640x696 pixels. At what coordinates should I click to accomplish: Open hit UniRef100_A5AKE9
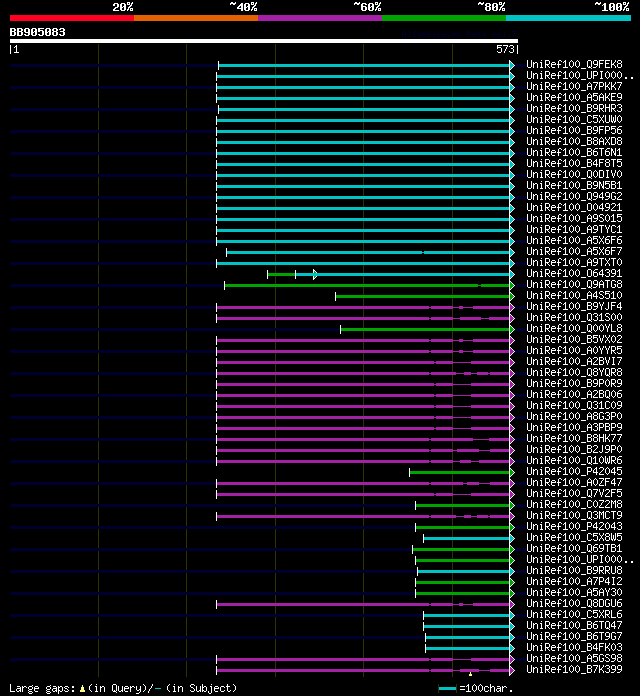(574, 97)
